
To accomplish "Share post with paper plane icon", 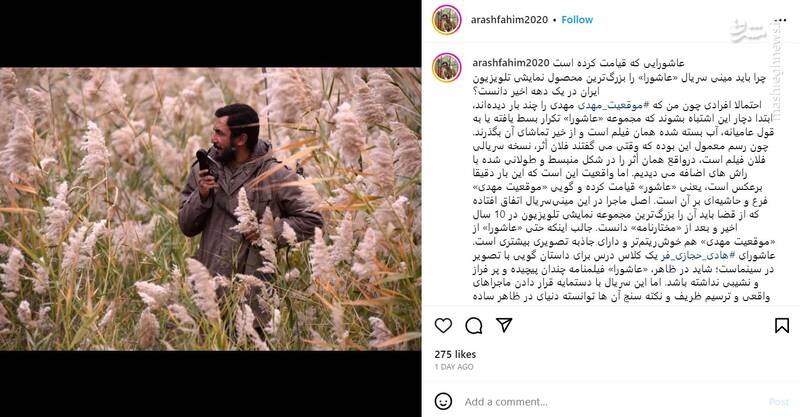I will pos(504,325).
